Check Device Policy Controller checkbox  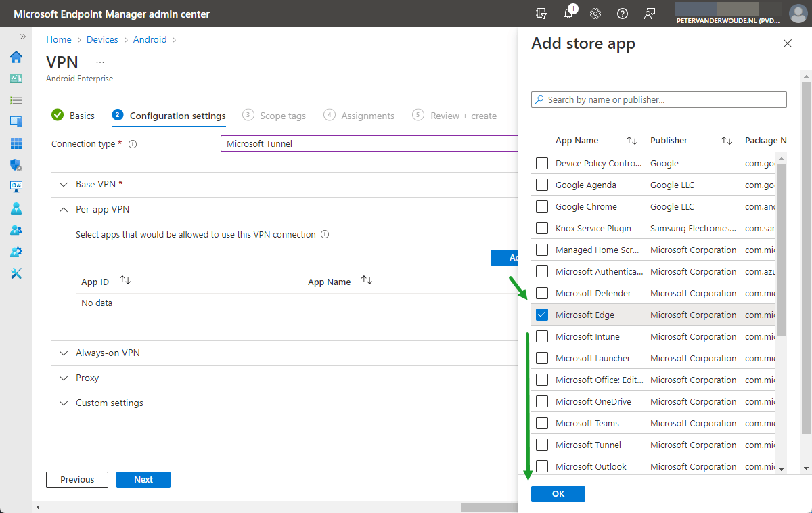click(542, 163)
